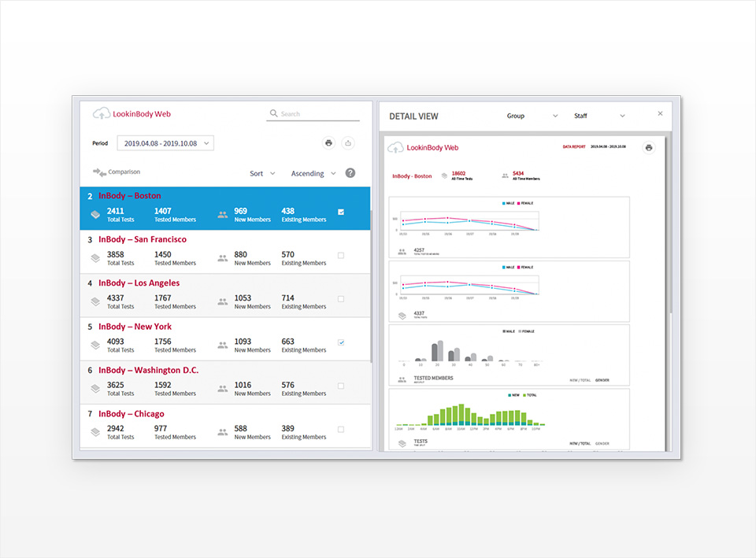Image resolution: width=756 pixels, height=558 pixels.
Task: Close the Detail View panel
Action: tap(660, 113)
